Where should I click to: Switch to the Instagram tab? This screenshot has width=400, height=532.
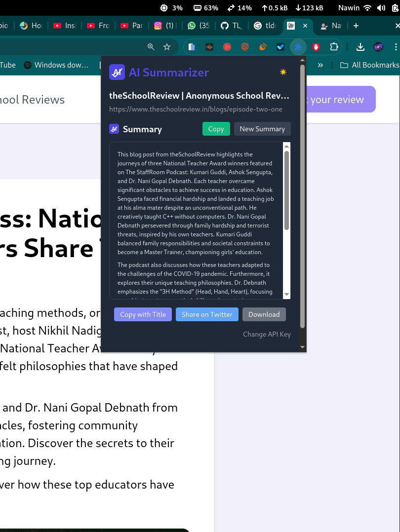pos(165,26)
